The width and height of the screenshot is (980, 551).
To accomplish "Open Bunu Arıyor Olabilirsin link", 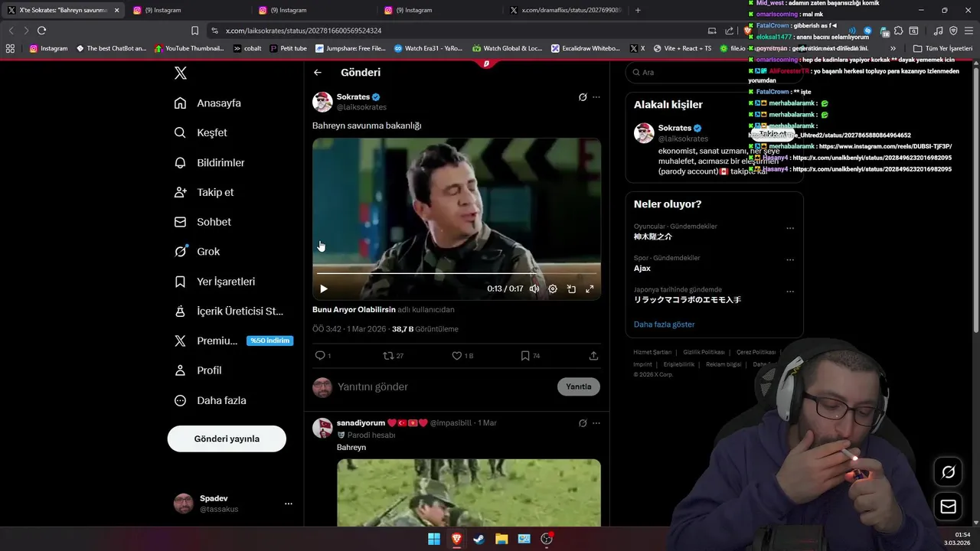I will 354,309.
